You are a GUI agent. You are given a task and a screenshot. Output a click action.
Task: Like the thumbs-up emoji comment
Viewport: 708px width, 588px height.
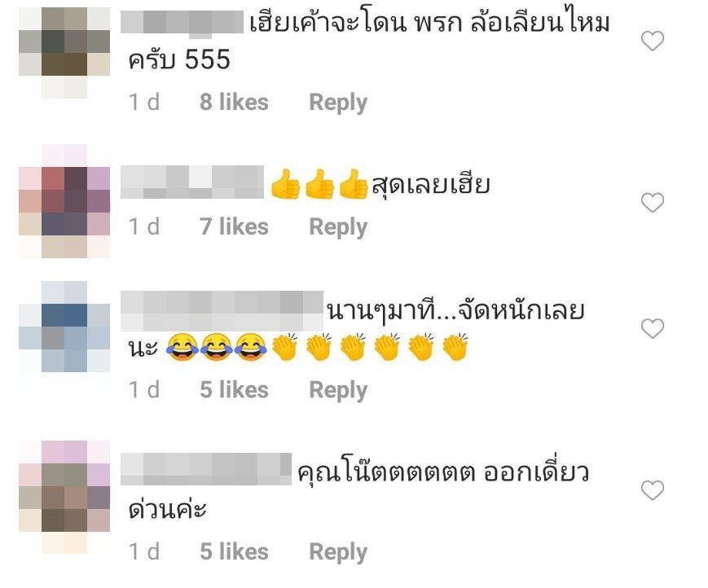[x=653, y=202]
